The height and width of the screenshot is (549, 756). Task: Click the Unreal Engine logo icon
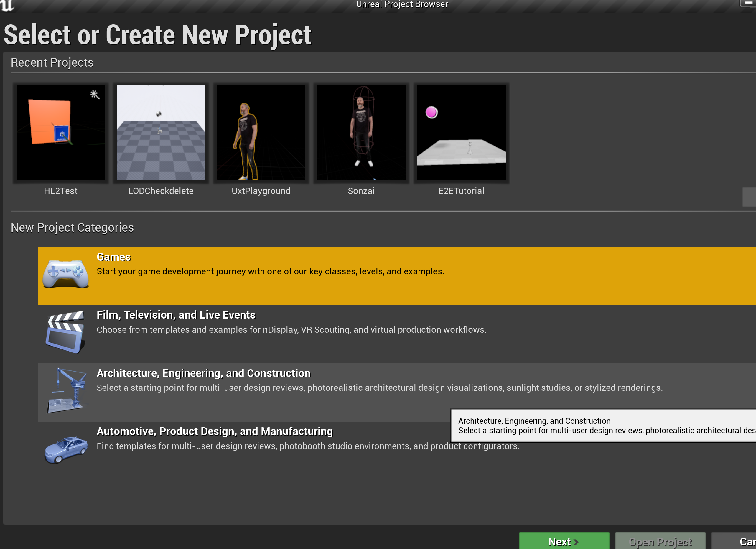[x=7, y=6]
